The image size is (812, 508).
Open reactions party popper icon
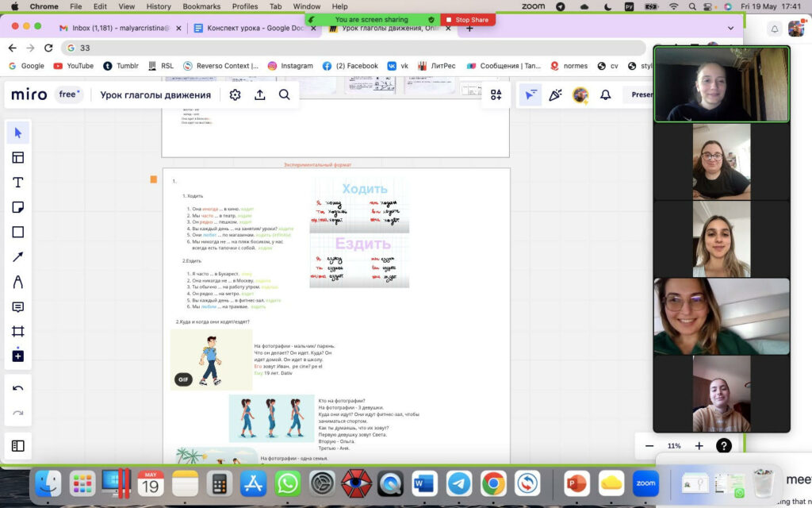(556, 95)
